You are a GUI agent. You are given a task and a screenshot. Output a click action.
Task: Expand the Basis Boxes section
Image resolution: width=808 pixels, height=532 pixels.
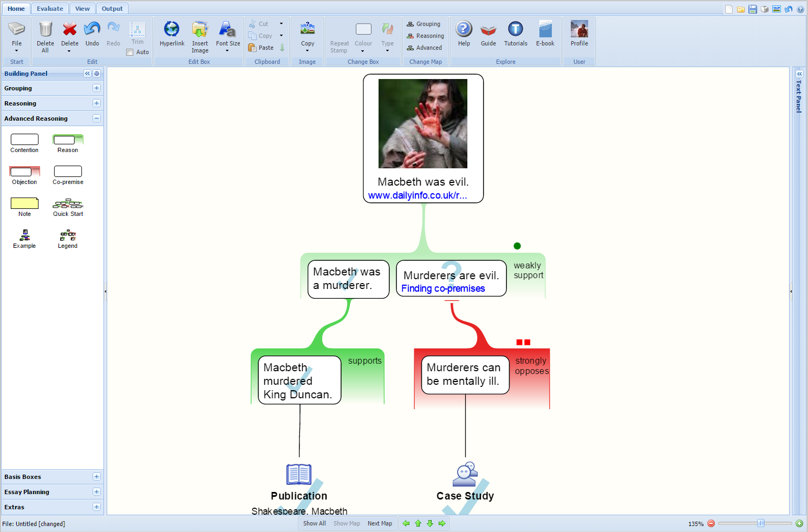(x=96, y=477)
